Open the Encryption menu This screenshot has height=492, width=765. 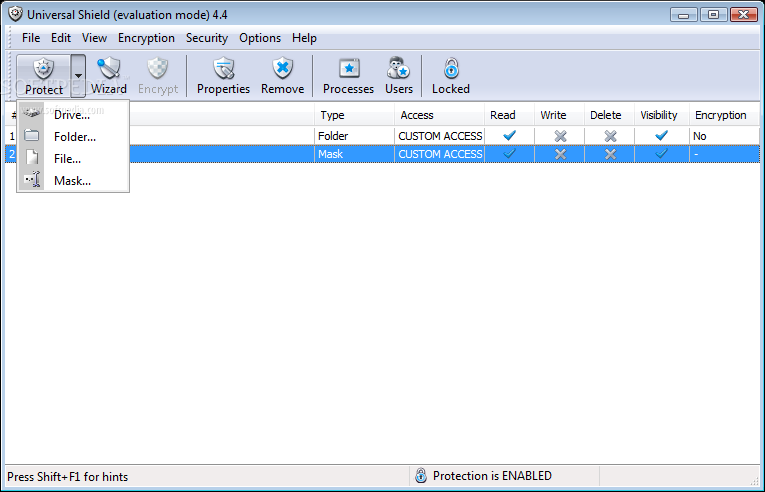click(146, 38)
